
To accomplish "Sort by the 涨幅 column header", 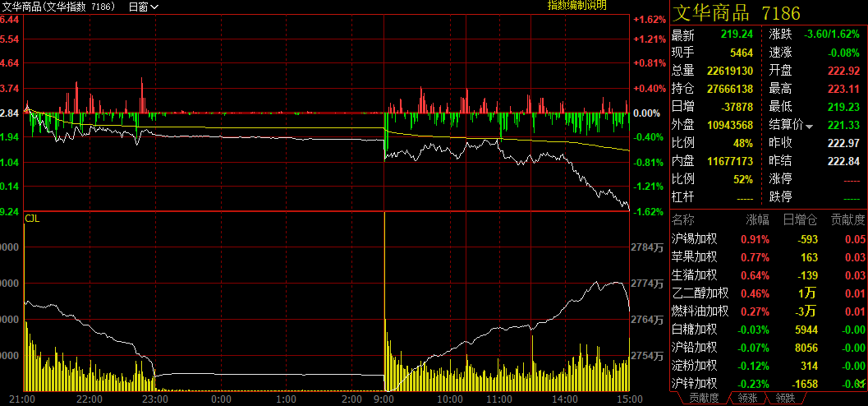I will click(x=758, y=220).
